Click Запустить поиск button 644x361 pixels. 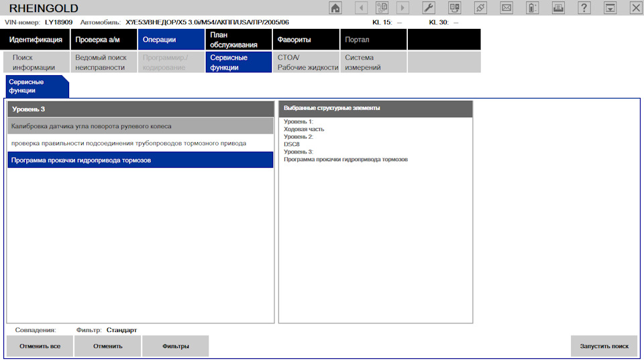(x=604, y=346)
